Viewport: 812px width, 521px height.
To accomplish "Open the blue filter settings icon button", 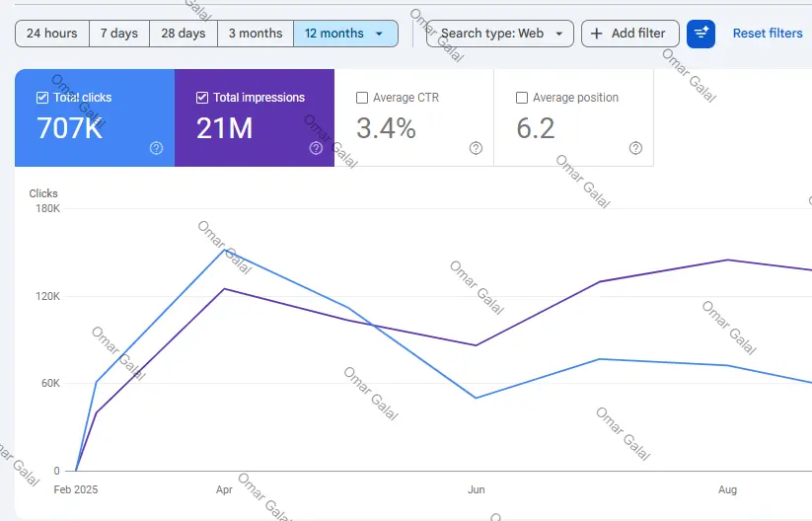I will coord(701,34).
